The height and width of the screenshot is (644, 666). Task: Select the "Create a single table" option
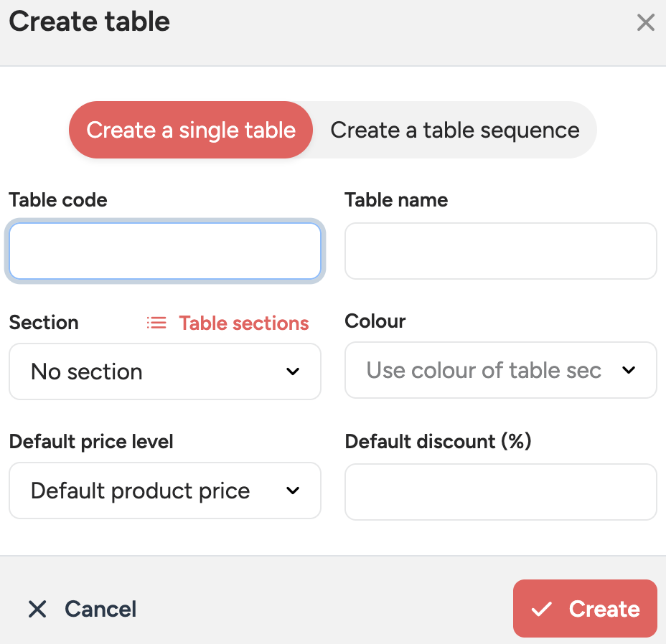tap(191, 130)
